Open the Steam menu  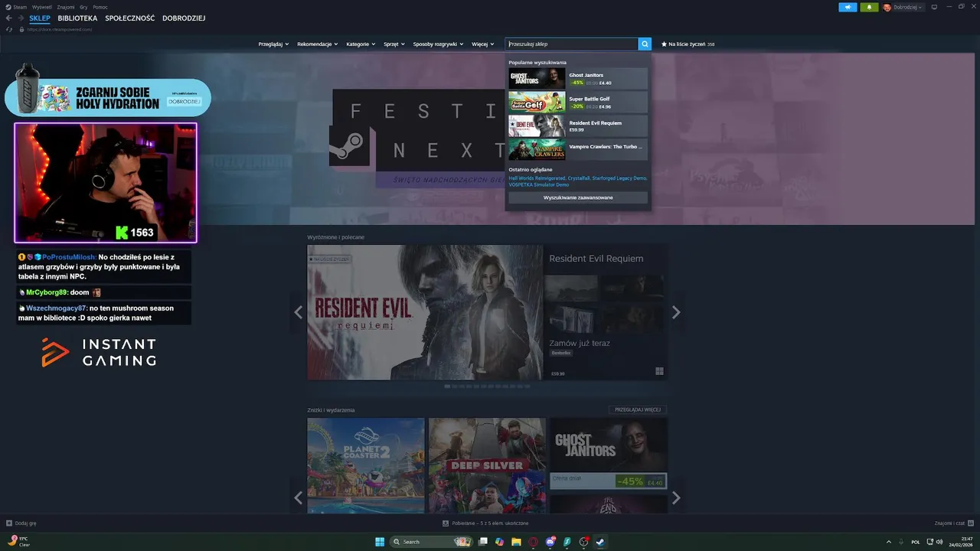coord(17,7)
